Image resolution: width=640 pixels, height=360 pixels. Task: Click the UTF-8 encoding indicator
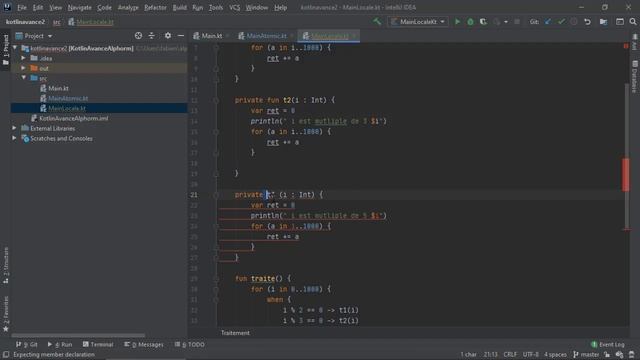coord(531,355)
